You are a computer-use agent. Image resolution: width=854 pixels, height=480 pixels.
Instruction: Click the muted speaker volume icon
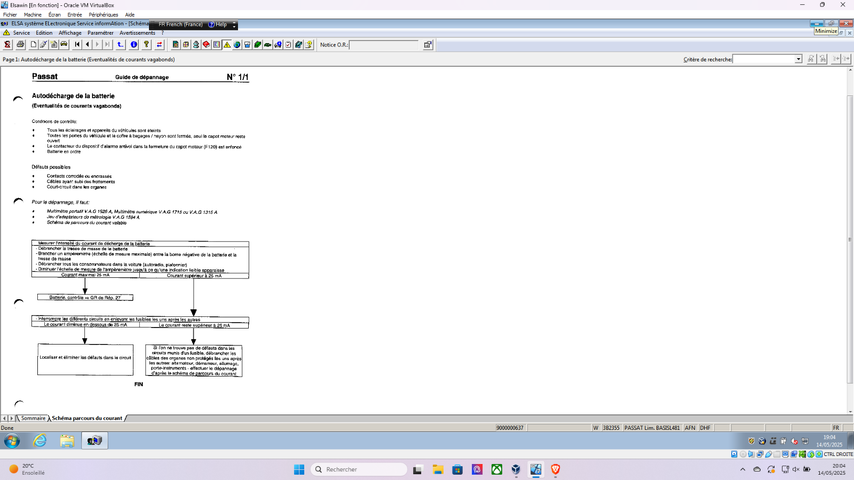(x=796, y=469)
